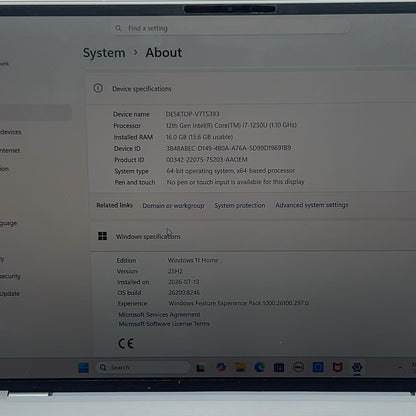
Task: Click the taskbar Search field
Action: [x=143, y=368]
